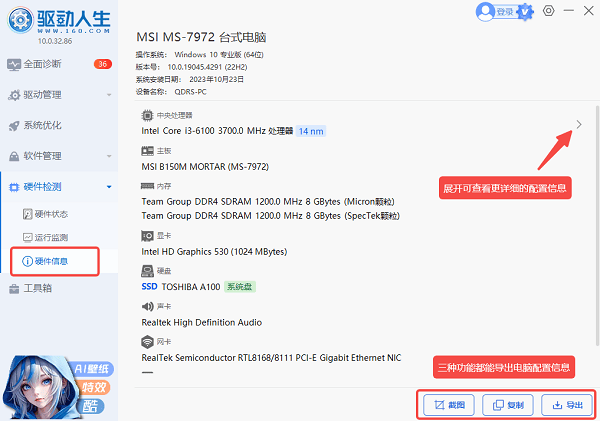600x421 pixels.
Task: Click the AI壁纸 anime banner
Action: (x=60, y=379)
